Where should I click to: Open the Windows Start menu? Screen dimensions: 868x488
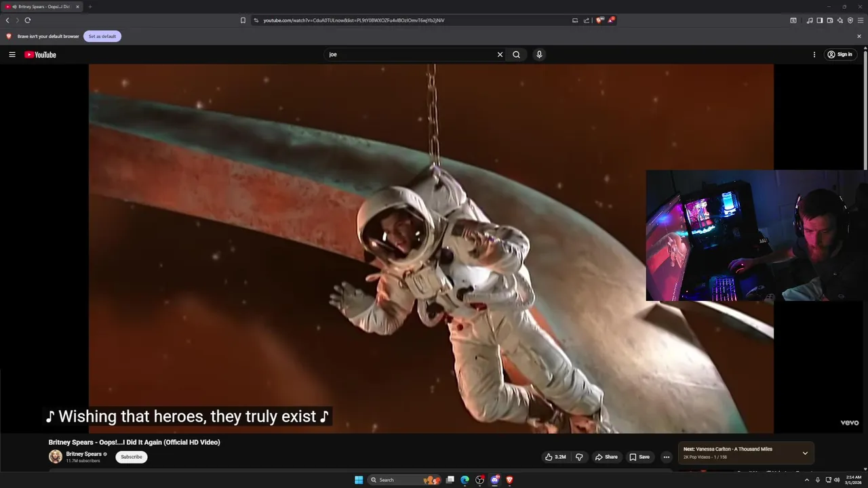tap(359, 480)
